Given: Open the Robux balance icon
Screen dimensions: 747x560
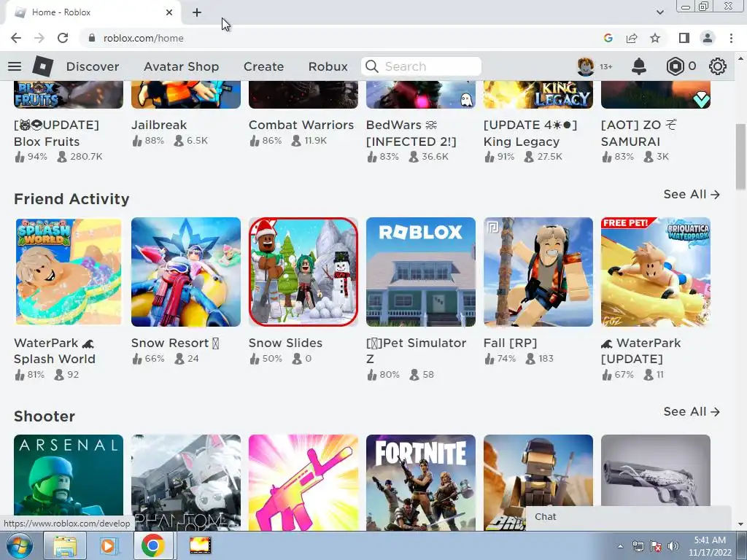Looking at the screenshot, I should 675,66.
